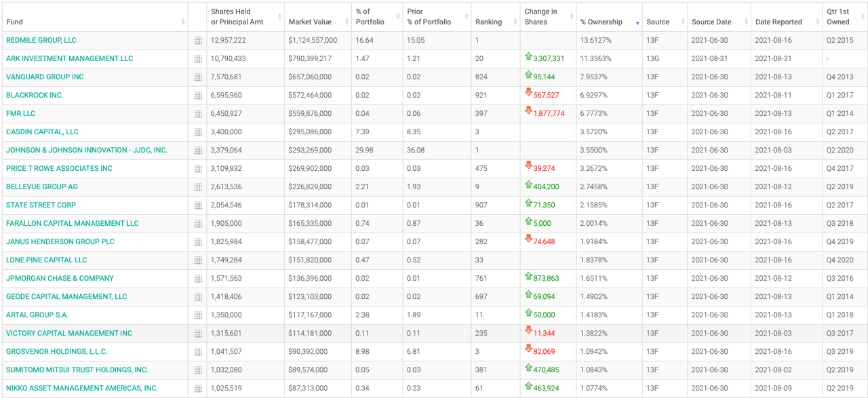Open the Johnson & Johnson Innovation - JJDC link
The height and width of the screenshot is (398, 868).
87,151
